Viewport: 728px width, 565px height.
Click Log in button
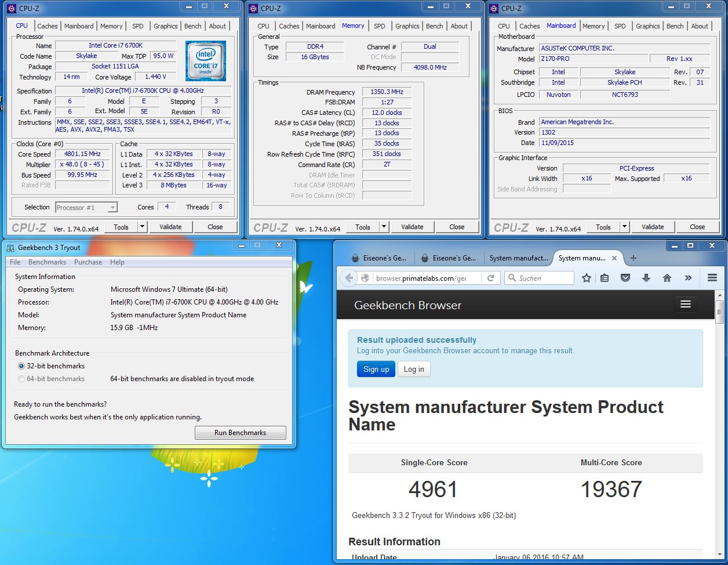click(x=414, y=369)
